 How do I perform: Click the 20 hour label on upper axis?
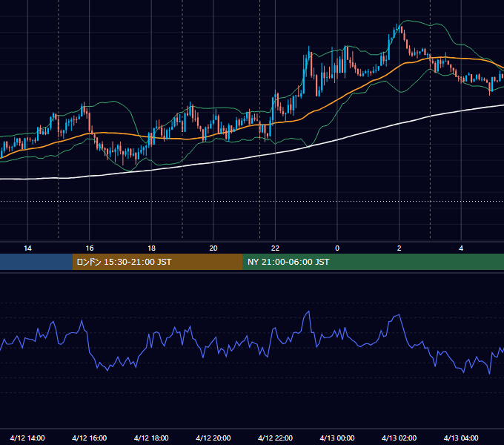[213, 248]
